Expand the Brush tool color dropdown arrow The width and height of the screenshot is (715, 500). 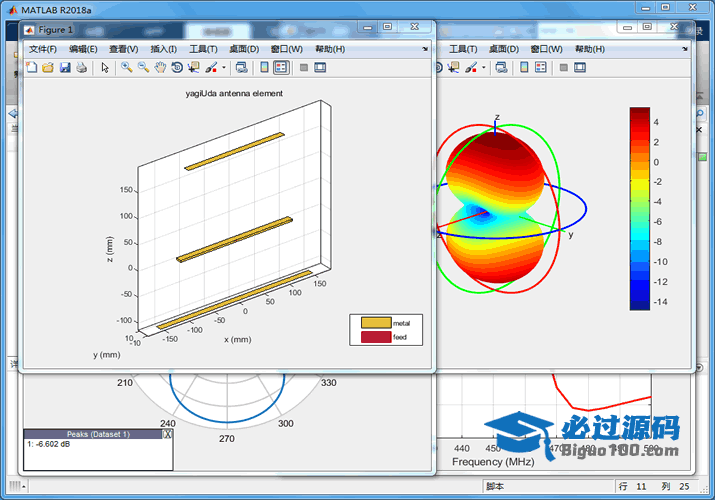pyautogui.click(x=224, y=67)
